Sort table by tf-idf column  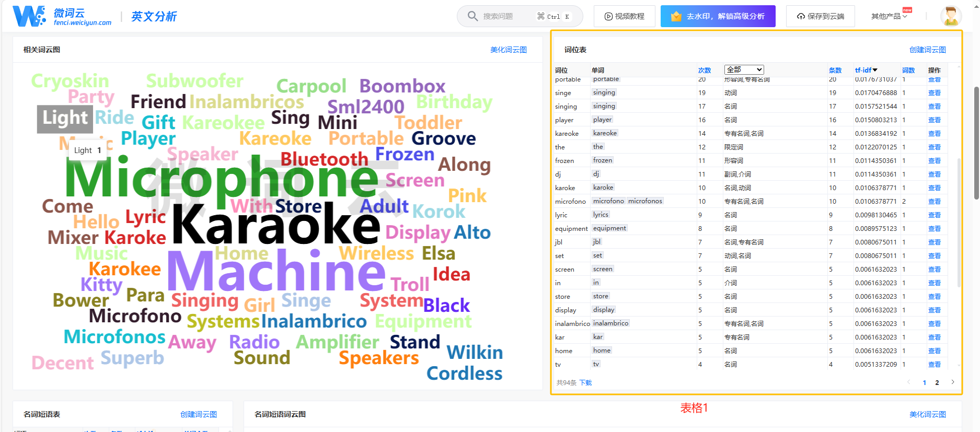point(866,70)
